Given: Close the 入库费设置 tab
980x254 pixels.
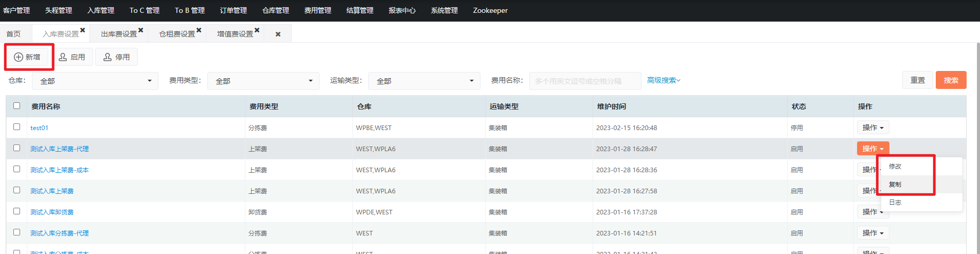Looking at the screenshot, I should tap(82, 30).
